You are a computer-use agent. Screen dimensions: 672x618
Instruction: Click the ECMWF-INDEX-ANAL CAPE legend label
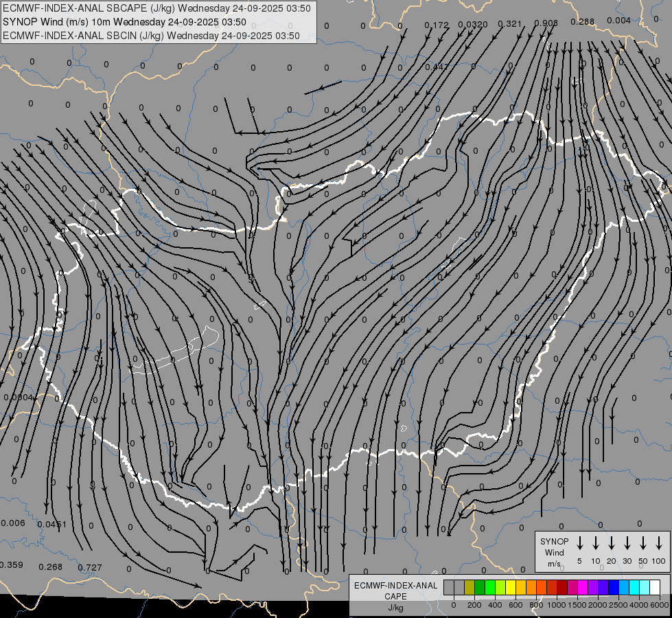pos(395,591)
